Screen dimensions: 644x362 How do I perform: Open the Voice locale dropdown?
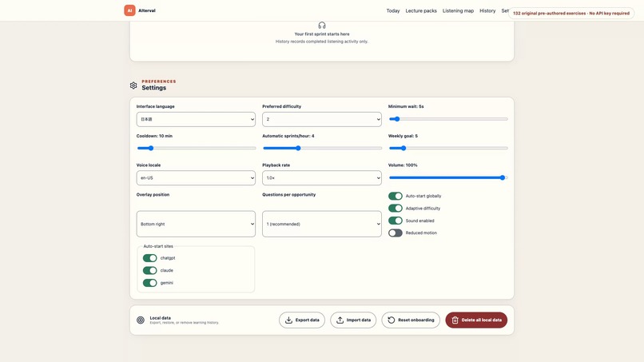coord(196,178)
